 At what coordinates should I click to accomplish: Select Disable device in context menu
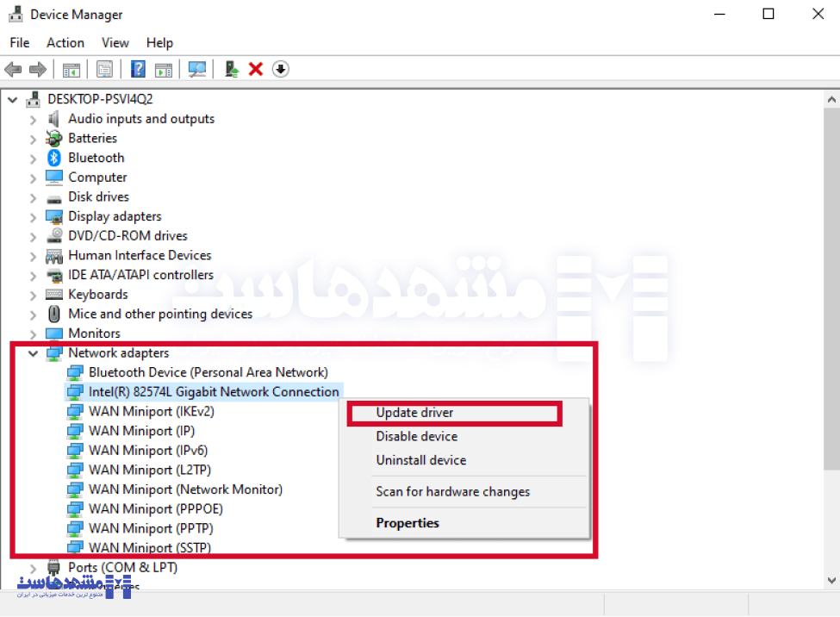pos(416,436)
